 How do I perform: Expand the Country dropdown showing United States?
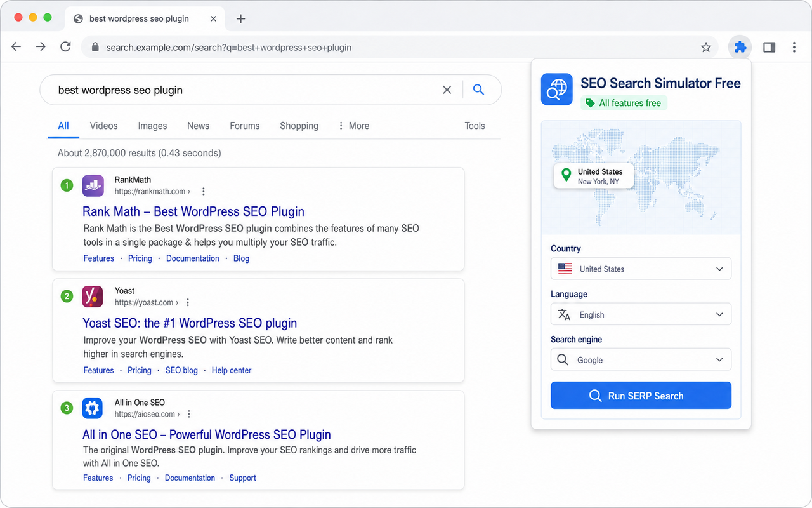[x=641, y=269]
